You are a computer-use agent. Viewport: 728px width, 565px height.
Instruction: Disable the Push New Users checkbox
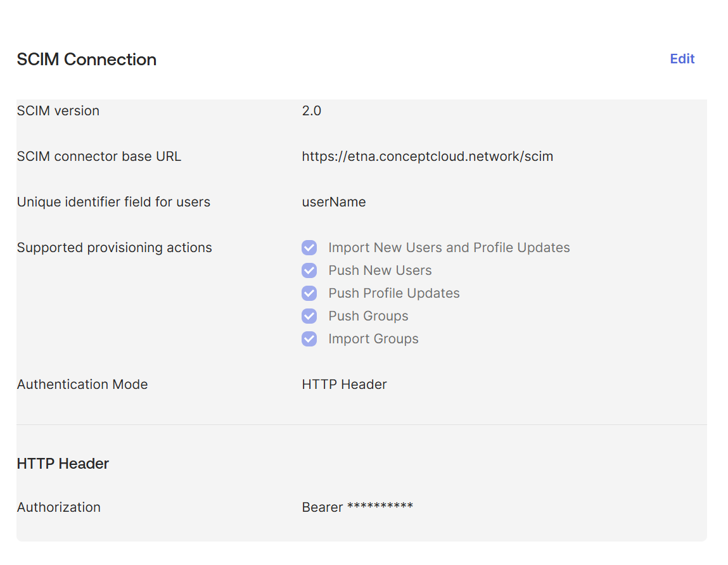click(309, 270)
